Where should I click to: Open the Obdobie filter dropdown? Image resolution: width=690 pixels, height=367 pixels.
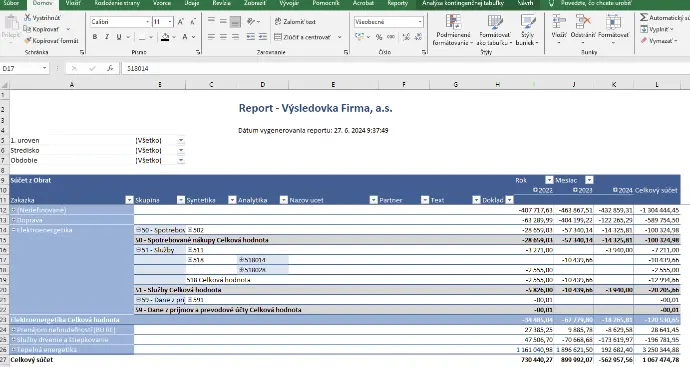[x=181, y=161]
